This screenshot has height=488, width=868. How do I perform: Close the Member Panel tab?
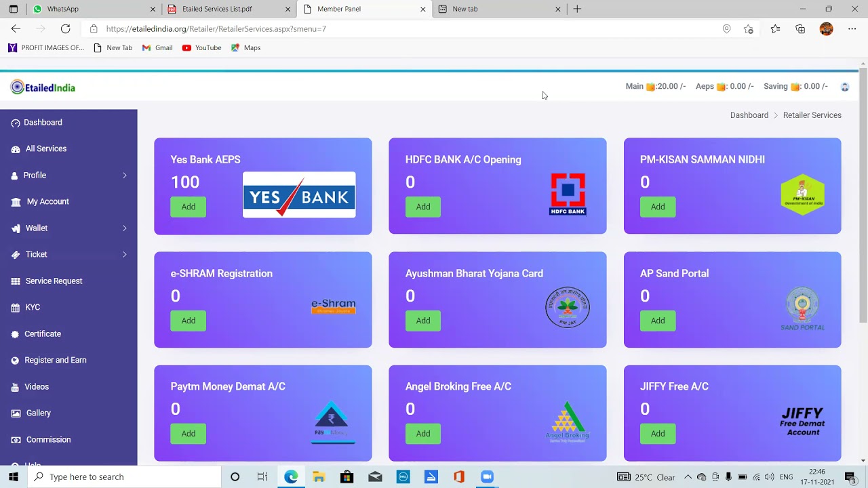coord(423,9)
